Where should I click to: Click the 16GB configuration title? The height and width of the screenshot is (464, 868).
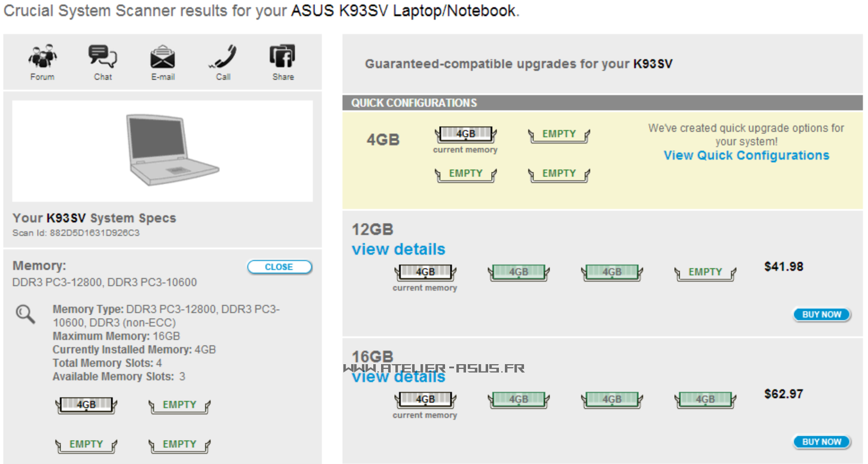pyautogui.click(x=373, y=358)
